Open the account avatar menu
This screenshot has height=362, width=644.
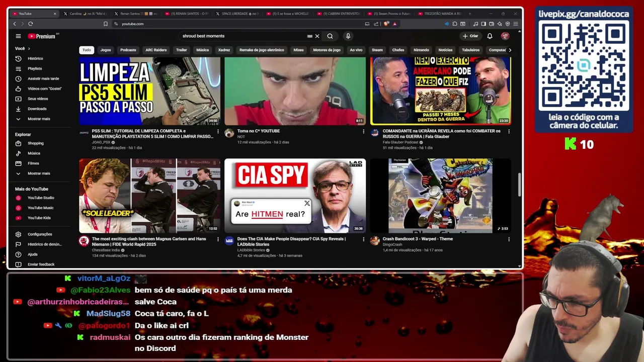point(505,36)
